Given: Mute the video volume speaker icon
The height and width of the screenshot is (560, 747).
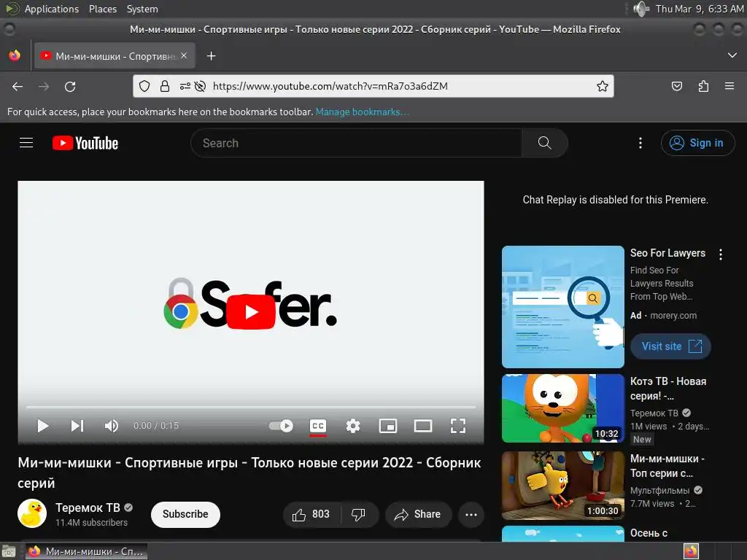Looking at the screenshot, I should (x=112, y=426).
